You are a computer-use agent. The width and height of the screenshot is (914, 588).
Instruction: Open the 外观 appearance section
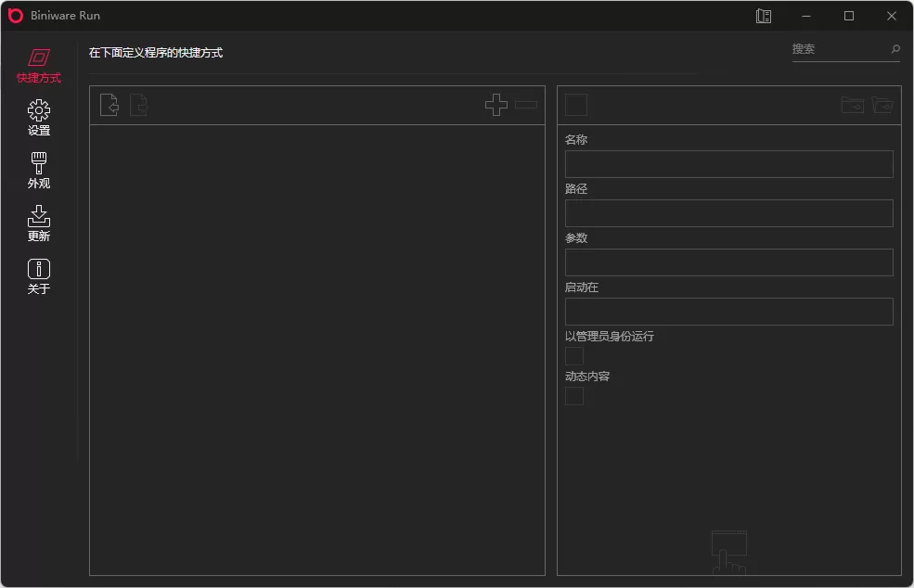point(38,169)
